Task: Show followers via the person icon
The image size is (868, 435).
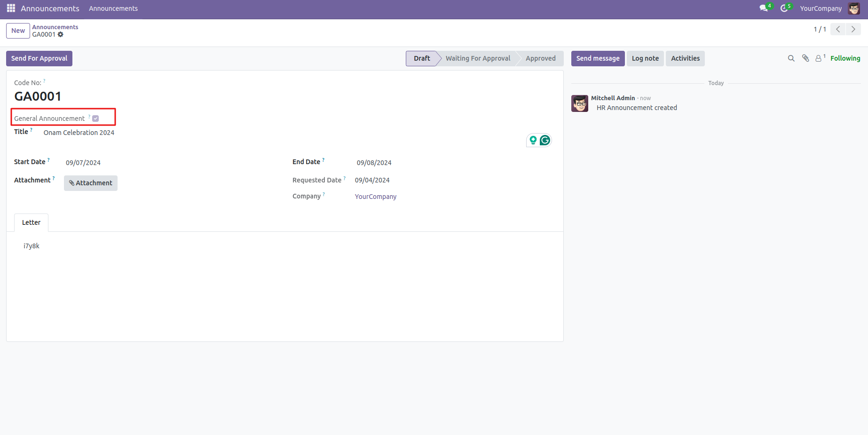Action: pos(819,58)
